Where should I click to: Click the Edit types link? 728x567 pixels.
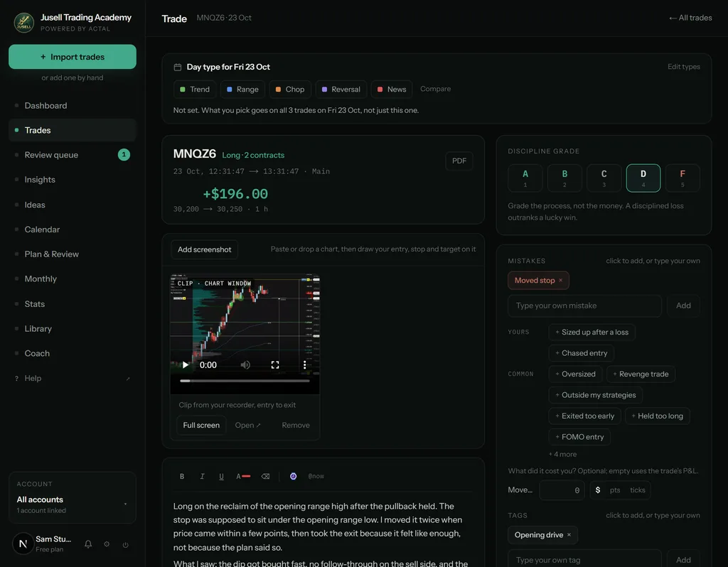pyautogui.click(x=684, y=66)
